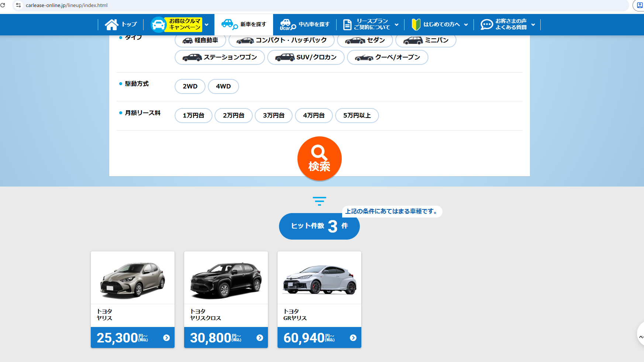
Task: Open the お客さまの声 speech bubble icon
Action: tap(486, 25)
